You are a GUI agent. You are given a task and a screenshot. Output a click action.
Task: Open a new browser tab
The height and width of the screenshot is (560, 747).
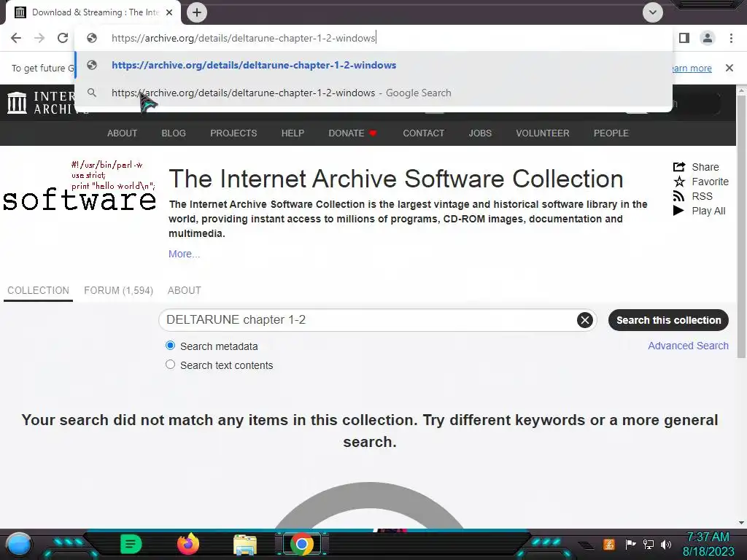click(197, 12)
